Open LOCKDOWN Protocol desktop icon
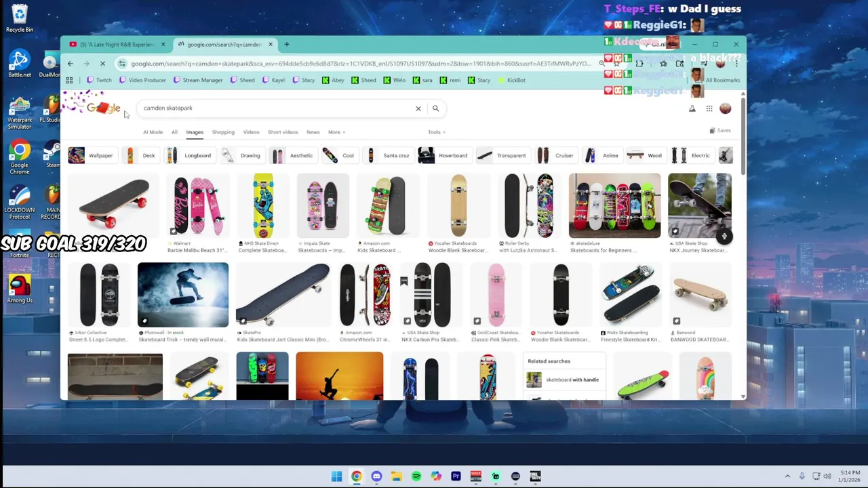This screenshot has width=868, height=488. [x=20, y=203]
